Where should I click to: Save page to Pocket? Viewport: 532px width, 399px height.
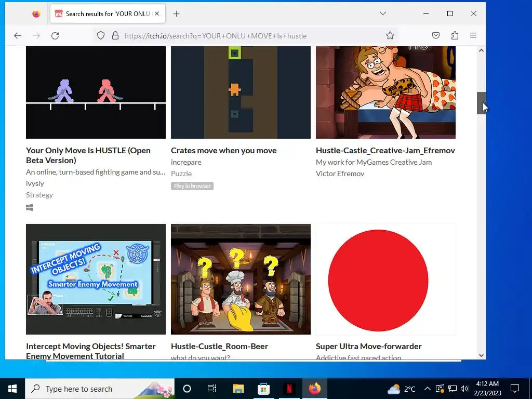(436, 36)
